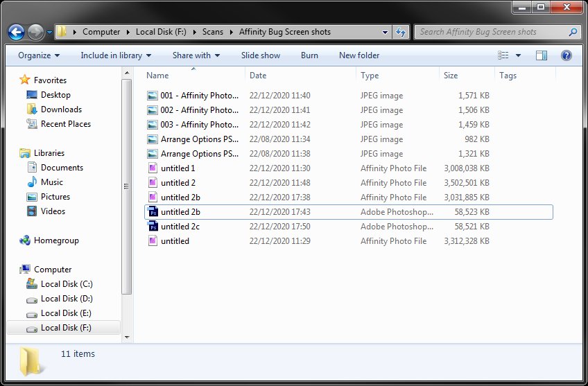Image resolution: width=588 pixels, height=386 pixels.
Task: Create a New folder
Action: click(359, 55)
